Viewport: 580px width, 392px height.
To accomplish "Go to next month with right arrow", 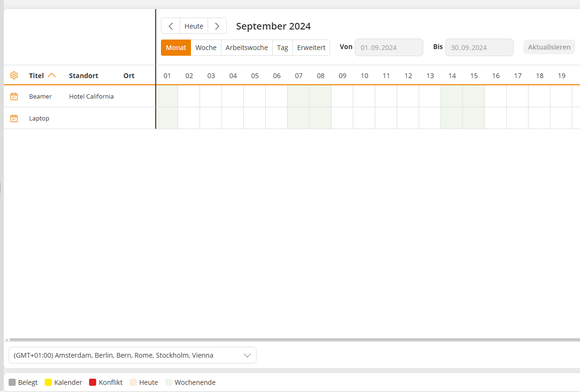I will (x=217, y=26).
